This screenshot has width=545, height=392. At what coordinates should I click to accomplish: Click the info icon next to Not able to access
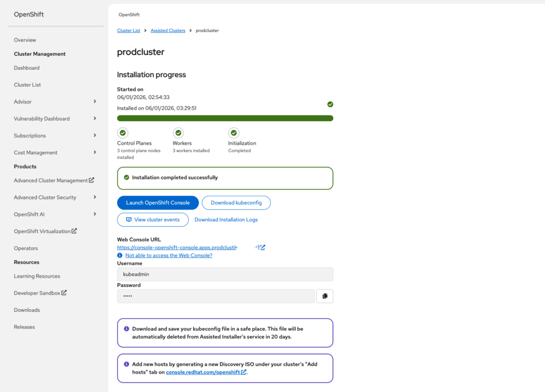click(120, 255)
